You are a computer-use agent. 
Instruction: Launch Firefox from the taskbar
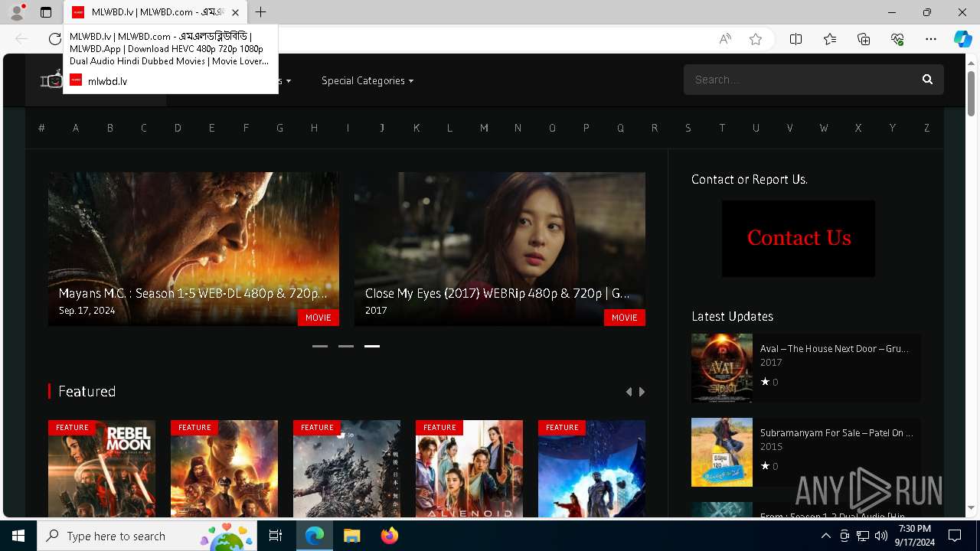(x=389, y=536)
